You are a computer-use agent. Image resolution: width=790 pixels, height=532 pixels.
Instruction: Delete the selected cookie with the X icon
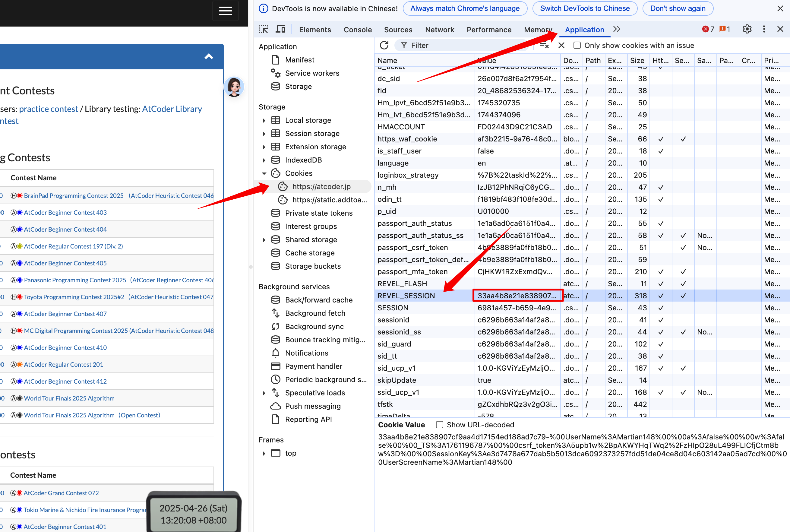[561, 46]
